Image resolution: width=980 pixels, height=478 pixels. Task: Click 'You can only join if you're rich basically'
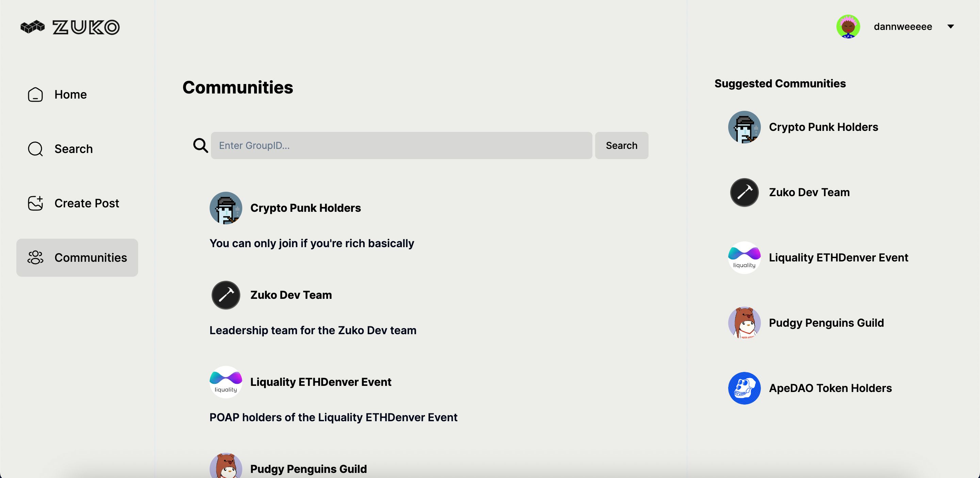312,243
